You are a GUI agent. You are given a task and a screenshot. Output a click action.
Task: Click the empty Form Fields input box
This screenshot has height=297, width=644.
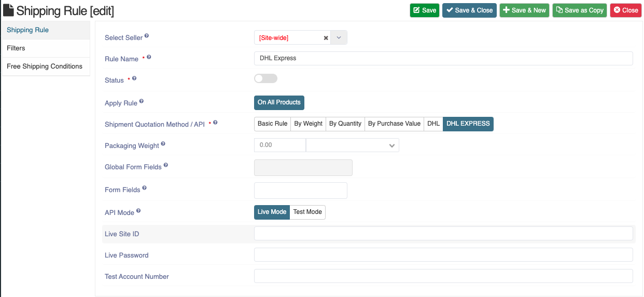coord(301,191)
